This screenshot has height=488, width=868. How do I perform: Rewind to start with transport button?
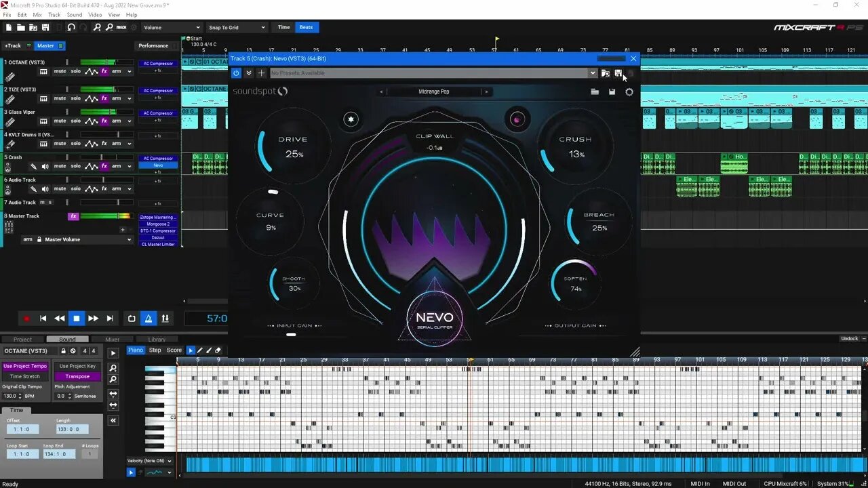[x=43, y=319]
